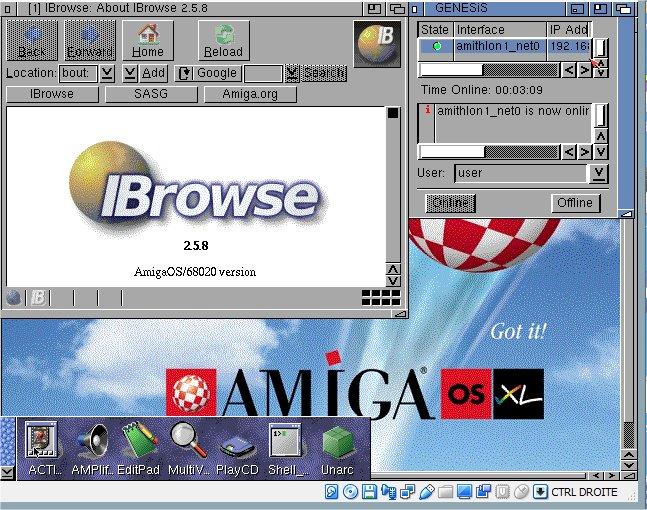Viewport: 647px width, 510px height.
Task: Click the Google search engine page icon
Action: click(184, 73)
